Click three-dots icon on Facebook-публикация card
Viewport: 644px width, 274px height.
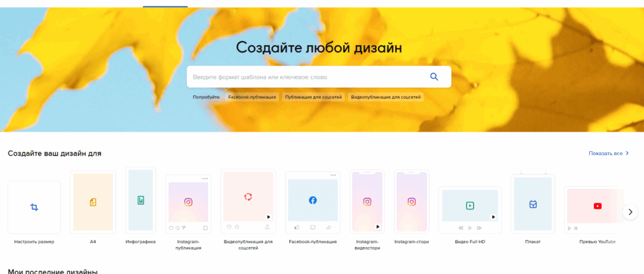(x=333, y=175)
